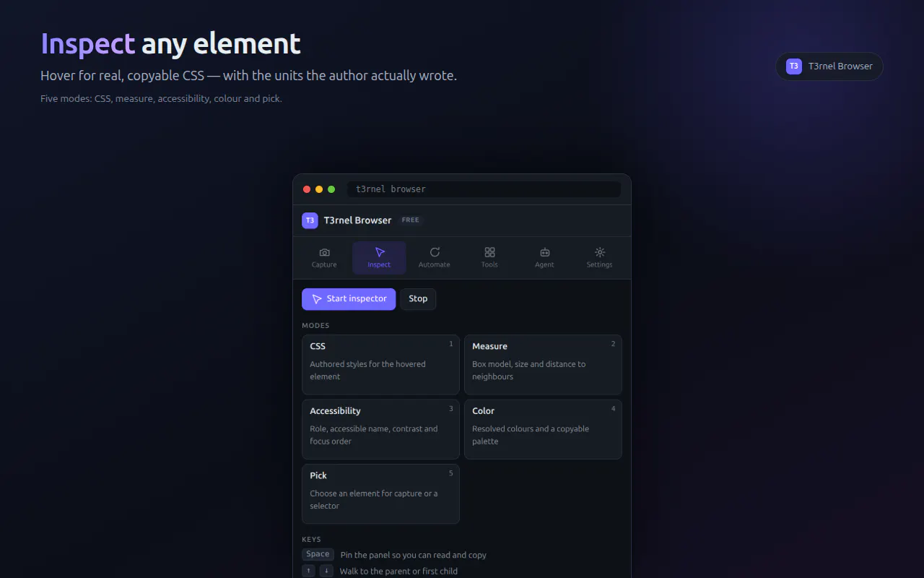The image size is (924, 578).
Task: Click 'Choose an element for capture' text
Action: point(374,500)
